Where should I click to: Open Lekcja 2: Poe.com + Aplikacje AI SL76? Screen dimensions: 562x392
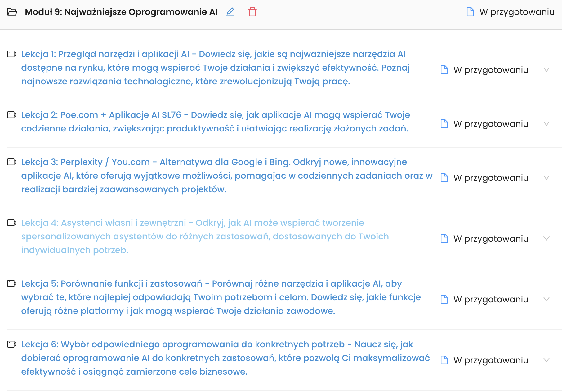[x=216, y=122]
